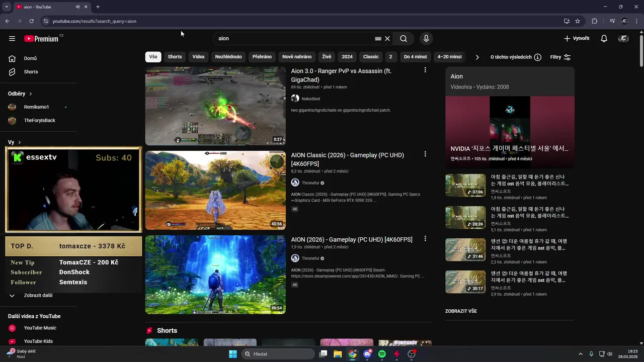Open the YouTube hamburger guide menu

[12, 39]
